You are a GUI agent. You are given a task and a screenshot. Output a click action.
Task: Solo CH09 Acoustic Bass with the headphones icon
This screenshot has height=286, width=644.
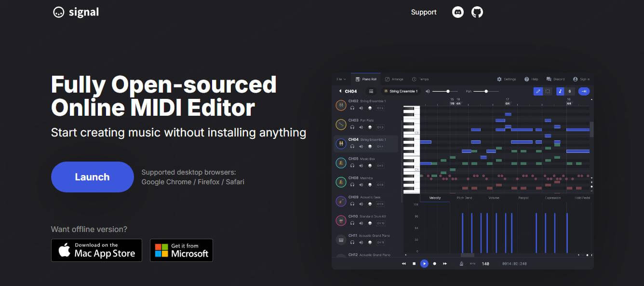(352, 204)
